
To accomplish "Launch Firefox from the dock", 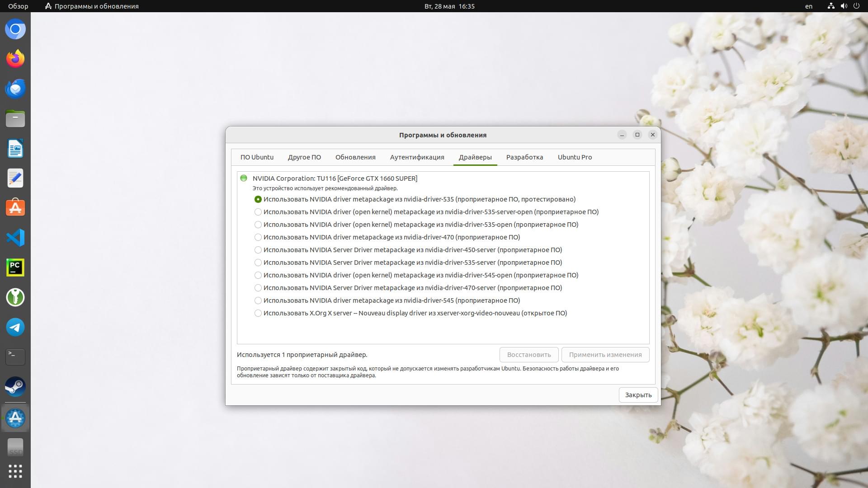I will [15, 59].
